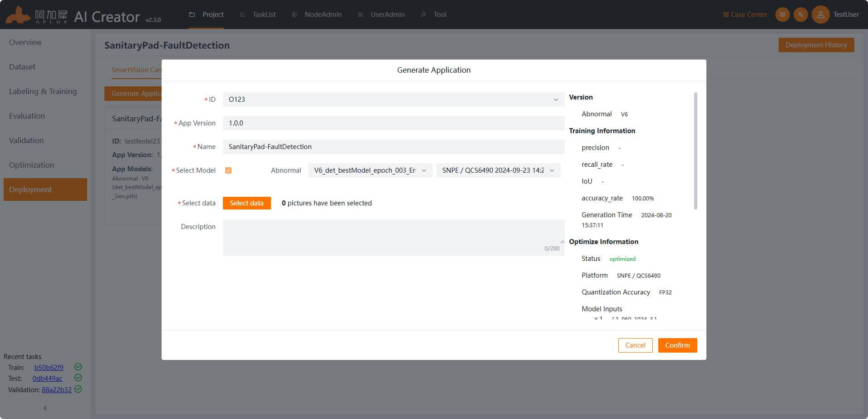
Task: Click the Version Abnormal V6 entry
Action: (x=605, y=114)
